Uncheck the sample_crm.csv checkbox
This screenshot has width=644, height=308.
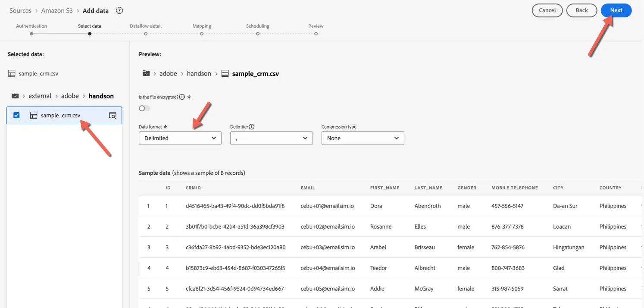coord(16,115)
